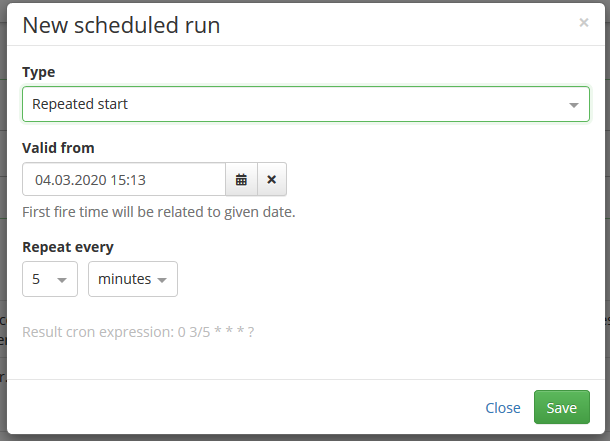Screen dimensions: 610x441
Task: Dismiss dialog with top-right × icon
Action: click(x=584, y=23)
